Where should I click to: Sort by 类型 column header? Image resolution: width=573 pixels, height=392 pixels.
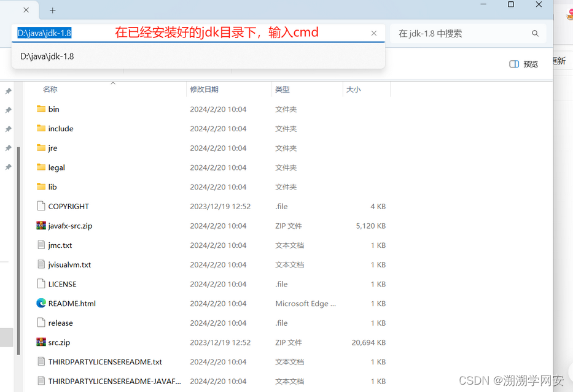click(283, 90)
